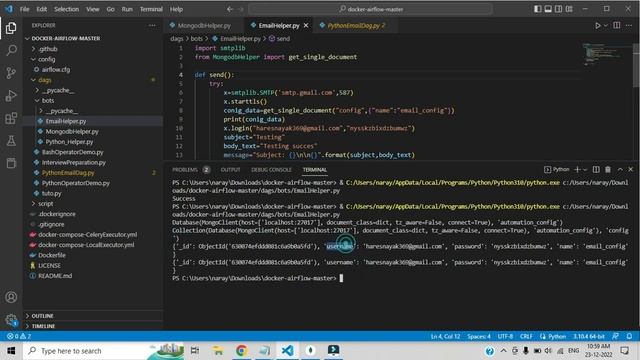Toggle panel visibility layout button
The height and width of the screenshot is (360, 640).
pos(548,9)
